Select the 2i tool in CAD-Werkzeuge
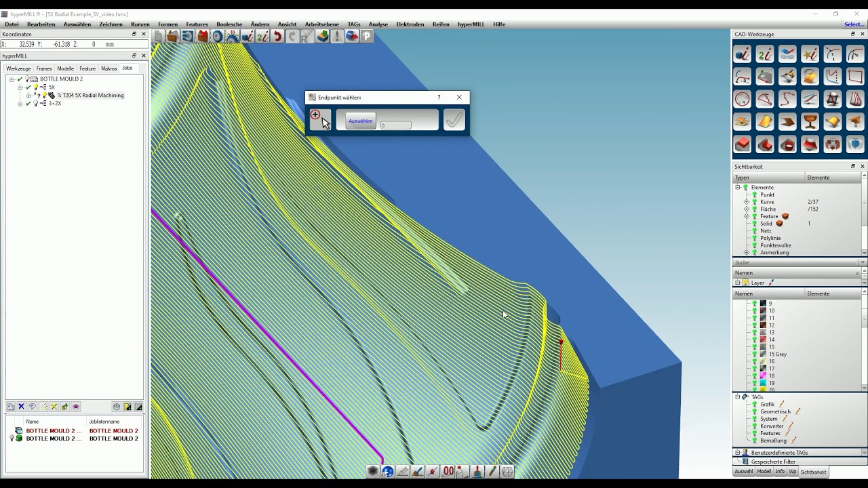The height and width of the screenshot is (488, 868). (x=765, y=54)
